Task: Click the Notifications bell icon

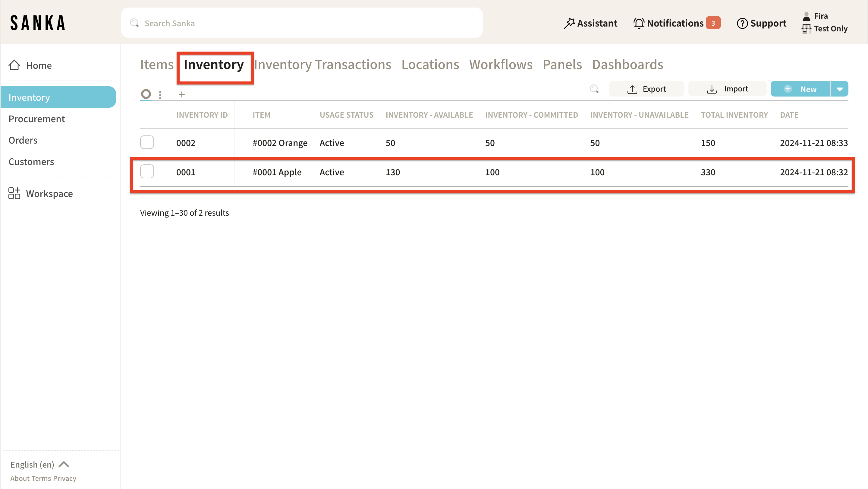Action: (639, 23)
